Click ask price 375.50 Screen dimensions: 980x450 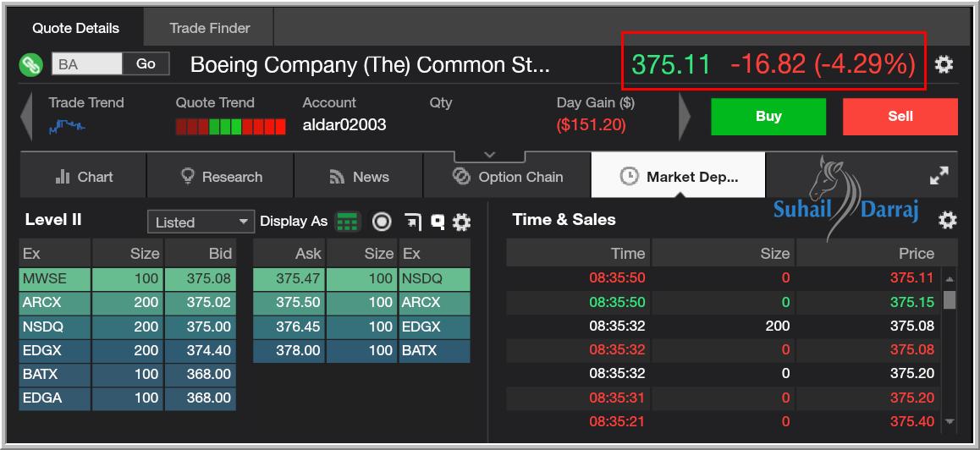coord(289,303)
